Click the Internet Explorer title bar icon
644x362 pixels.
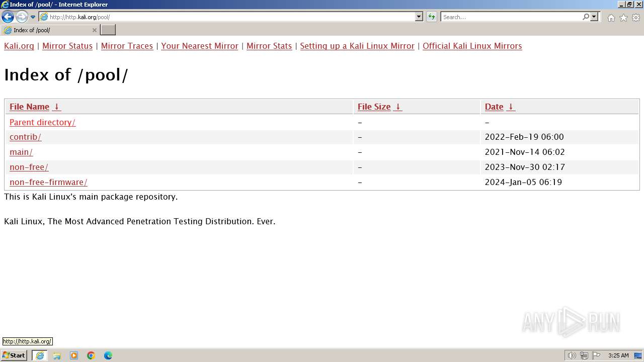click(x=5, y=5)
